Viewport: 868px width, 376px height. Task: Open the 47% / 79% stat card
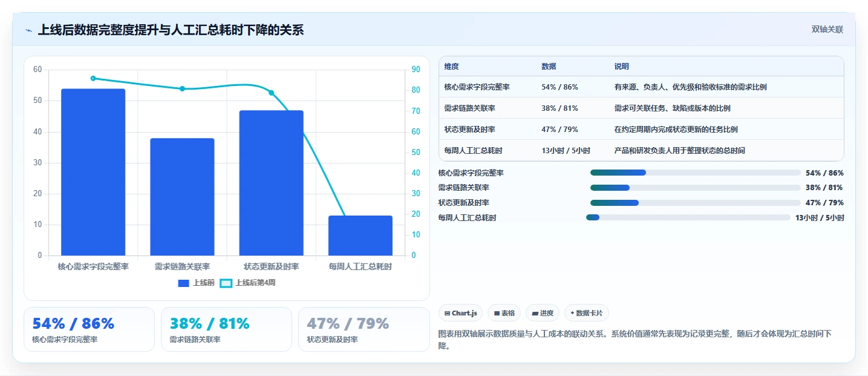(364, 329)
